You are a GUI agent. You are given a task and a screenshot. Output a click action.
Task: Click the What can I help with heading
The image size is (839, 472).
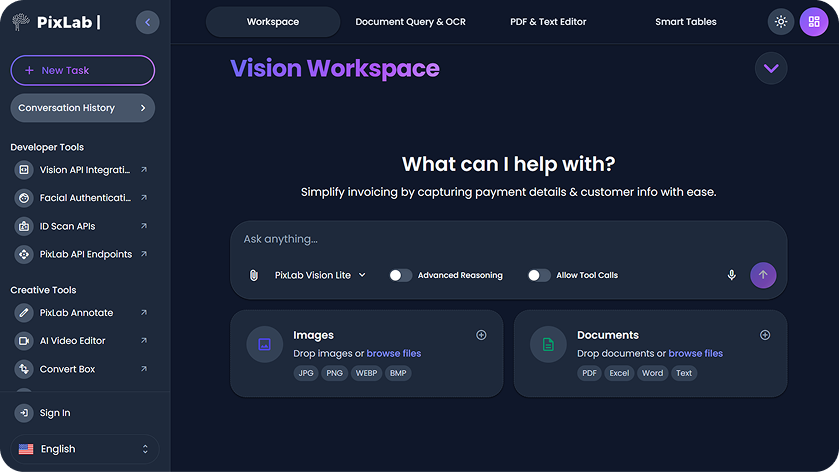coord(508,164)
